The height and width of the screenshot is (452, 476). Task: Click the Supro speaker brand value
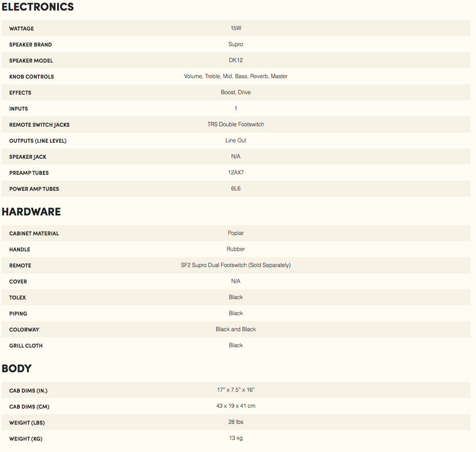(x=236, y=44)
